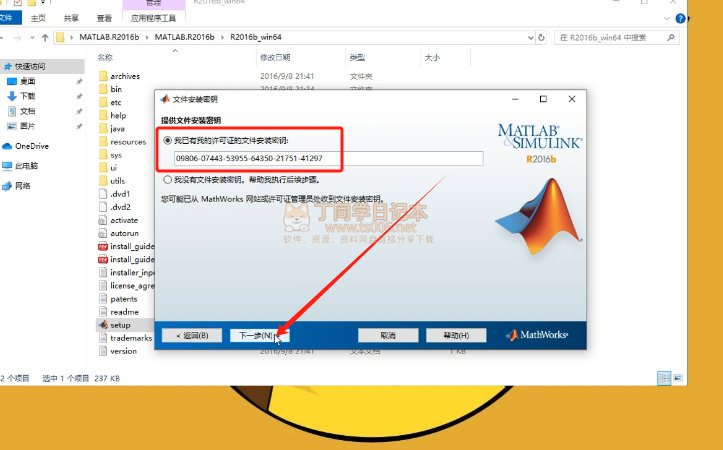Click the 返回(B) back button
The height and width of the screenshot is (450, 723).
(x=191, y=335)
